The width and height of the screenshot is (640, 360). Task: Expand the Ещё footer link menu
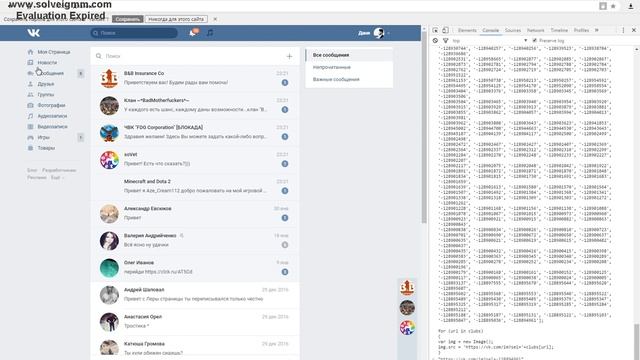pos(57,178)
